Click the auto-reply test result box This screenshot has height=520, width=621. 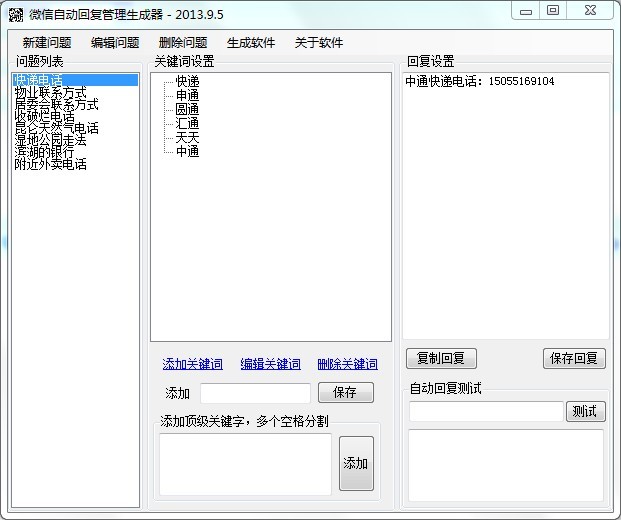click(x=506, y=465)
